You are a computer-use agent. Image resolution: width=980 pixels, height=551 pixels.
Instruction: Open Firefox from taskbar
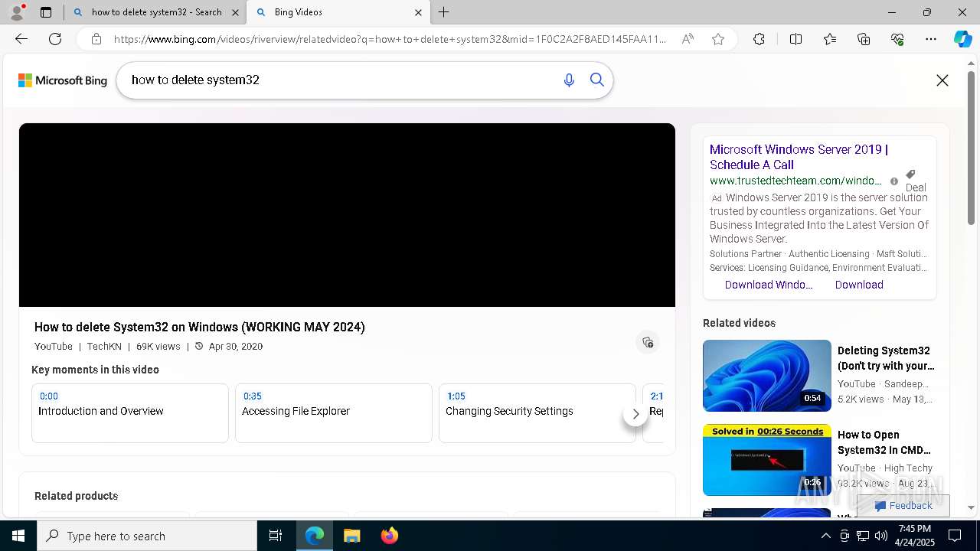(389, 536)
